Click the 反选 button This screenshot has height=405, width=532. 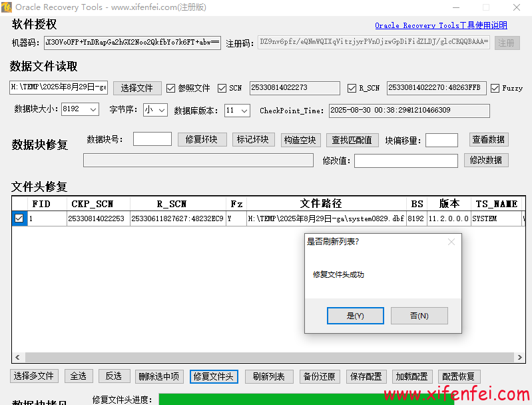coord(114,376)
